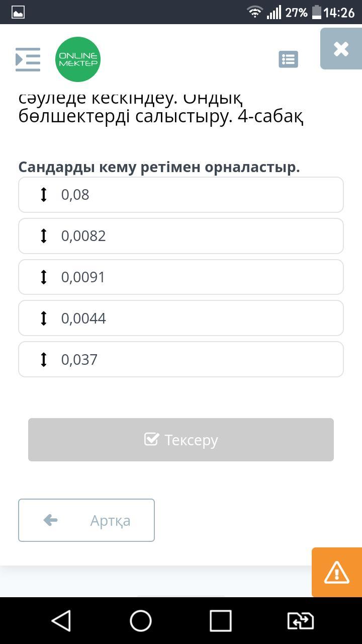Screen dimensions: 362x644
Task: Go back with the Артқа button
Action: coord(86,520)
